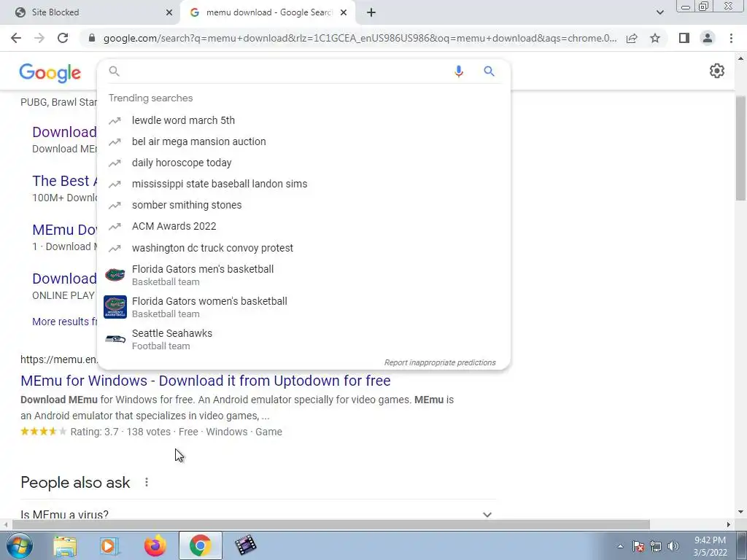Open Chrome three-dot menu
The image size is (747, 560).
point(731,38)
